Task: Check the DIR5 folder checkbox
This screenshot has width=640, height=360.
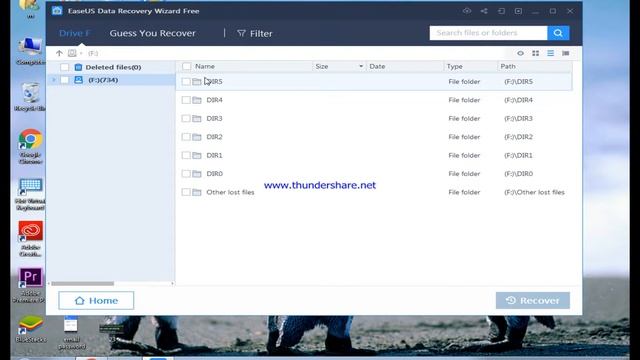Action: point(186,82)
